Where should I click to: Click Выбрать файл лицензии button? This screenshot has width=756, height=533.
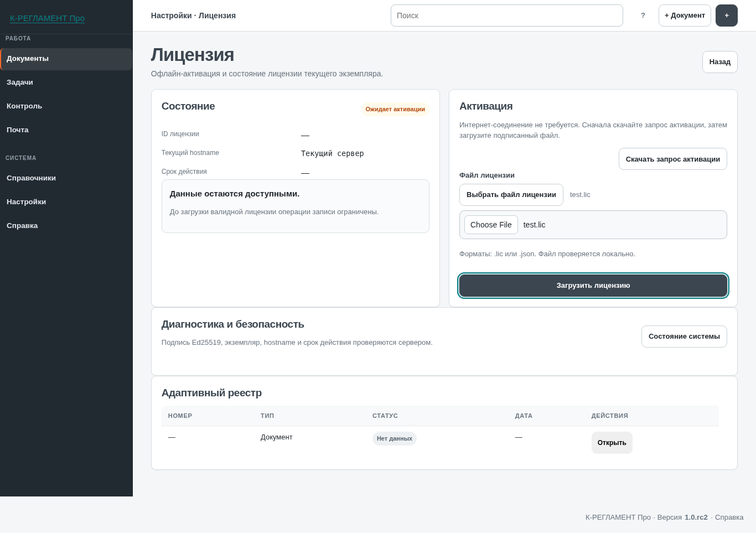coord(511,195)
